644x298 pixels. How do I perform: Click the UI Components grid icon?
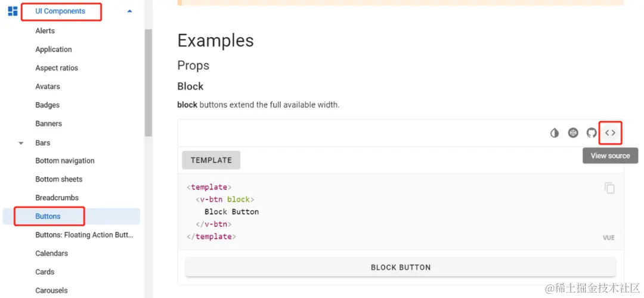click(13, 11)
